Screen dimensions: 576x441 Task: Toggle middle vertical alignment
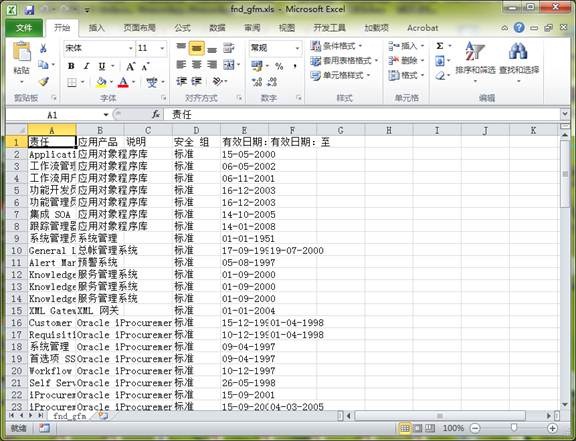[197, 48]
